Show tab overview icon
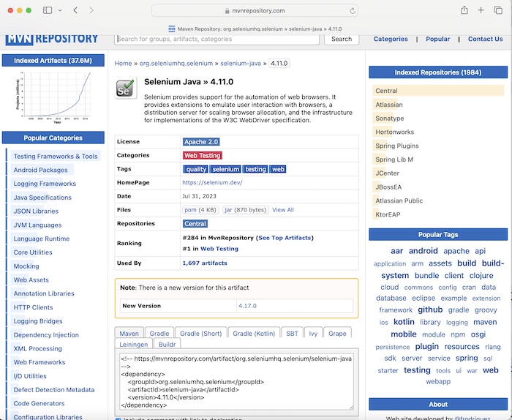Image resolution: width=512 pixels, height=420 pixels. click(x=498, y=10)
